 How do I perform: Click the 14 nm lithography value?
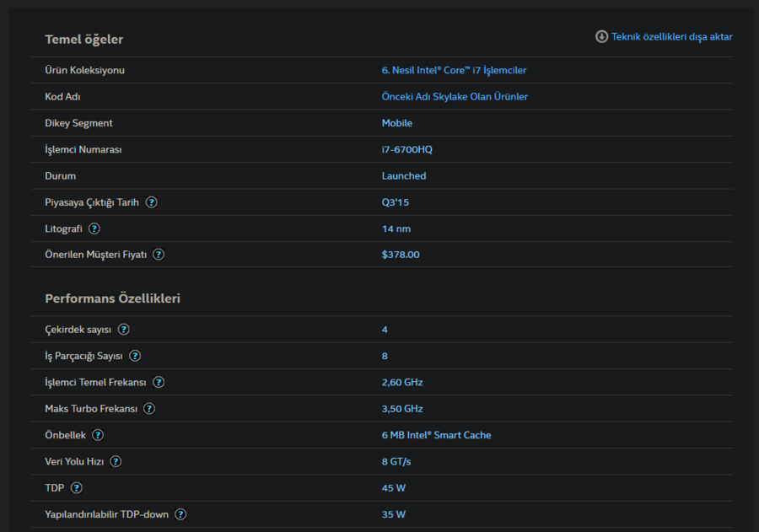396,228
